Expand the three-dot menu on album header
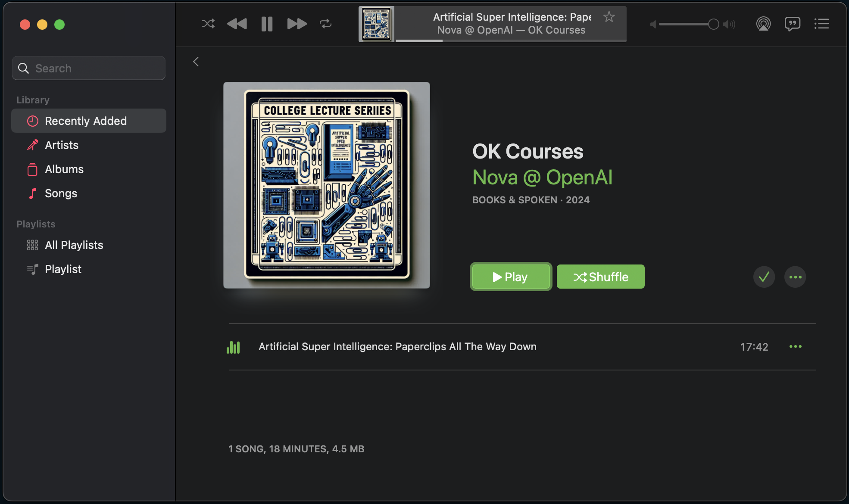Screen dimensions: 849x504 [x=795, y=277]
